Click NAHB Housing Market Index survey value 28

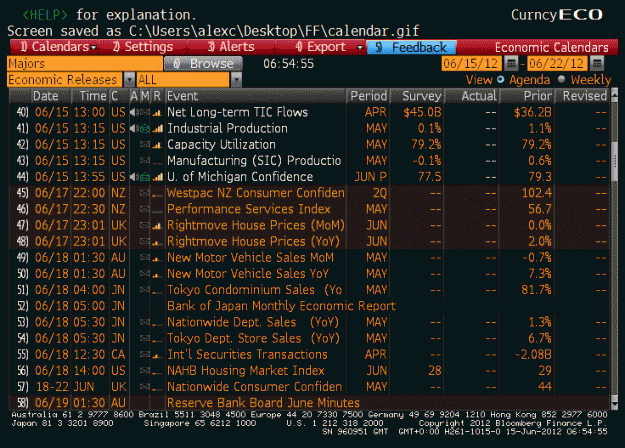[435, 371]
